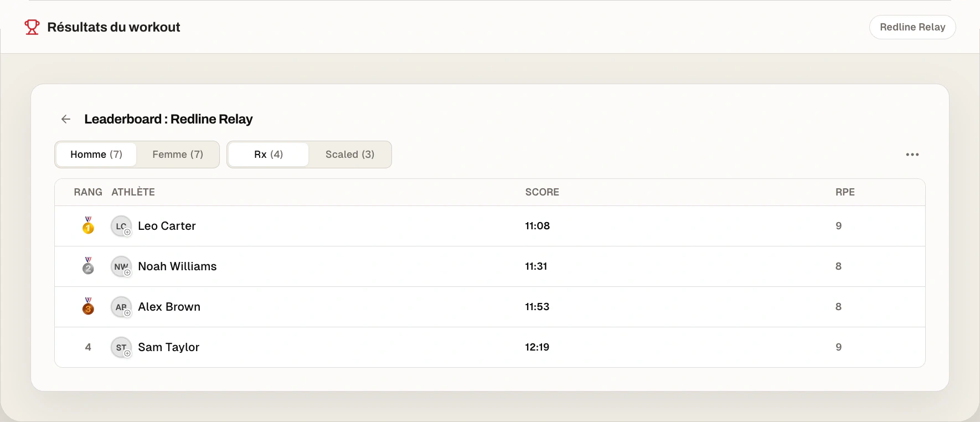Click the Redline Relay pill button
The width and height of the screenshot is (980, 422).
click(x=912, y=27)
